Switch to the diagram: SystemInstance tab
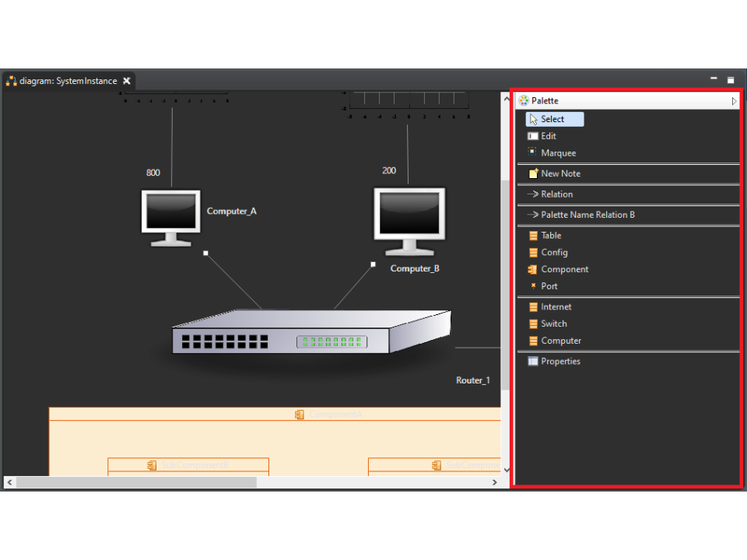The image size is (747, 560). (x=68, y=81)
